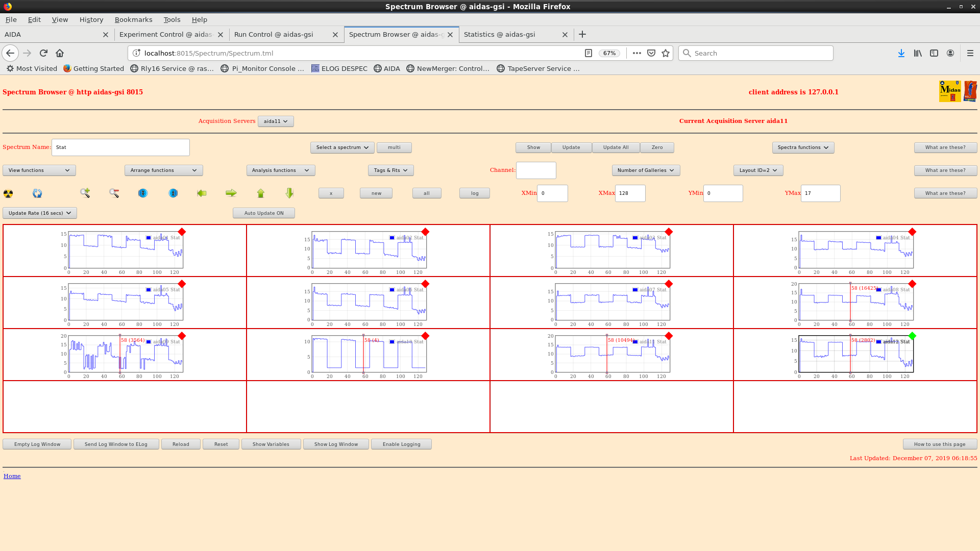
Task: Open the Acquisition Servers aida11 dropdown
Action: (276, 121)
